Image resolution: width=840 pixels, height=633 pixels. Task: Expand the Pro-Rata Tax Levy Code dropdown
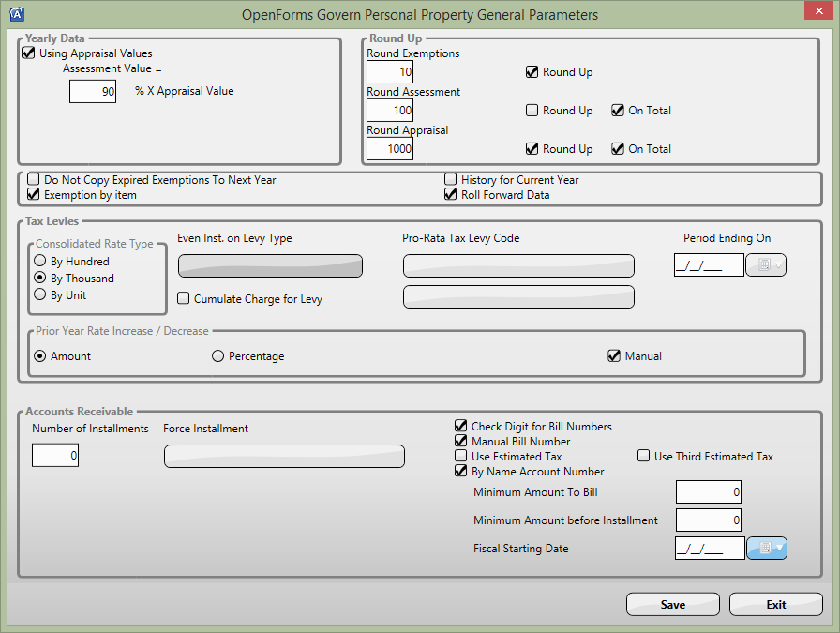click(518, 266)
